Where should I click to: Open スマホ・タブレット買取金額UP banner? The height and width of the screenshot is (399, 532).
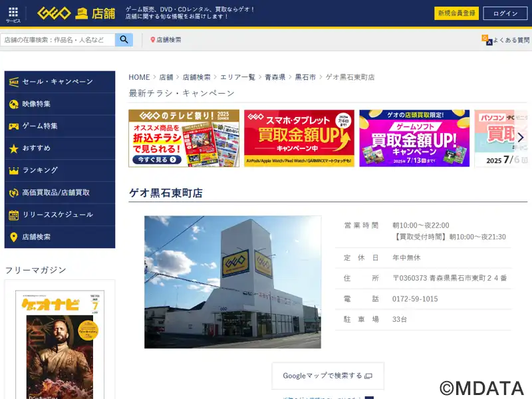pos(299,138)
